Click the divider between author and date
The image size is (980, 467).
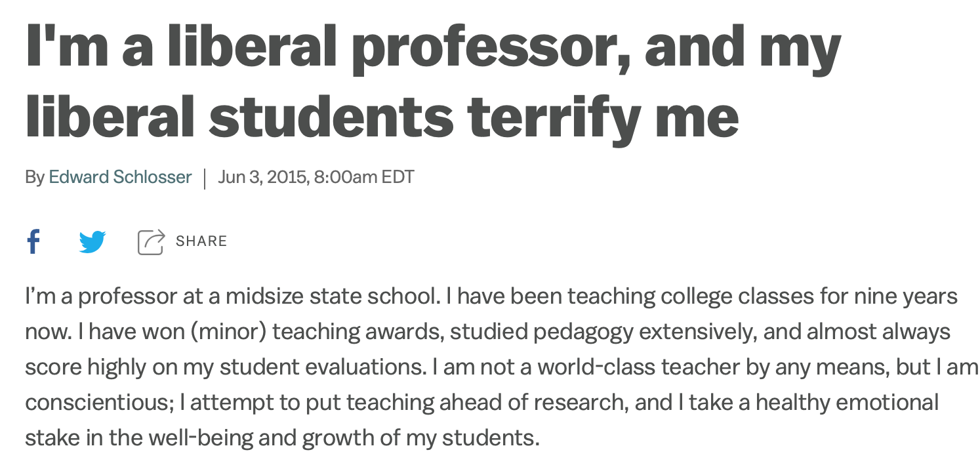[205, 178]
